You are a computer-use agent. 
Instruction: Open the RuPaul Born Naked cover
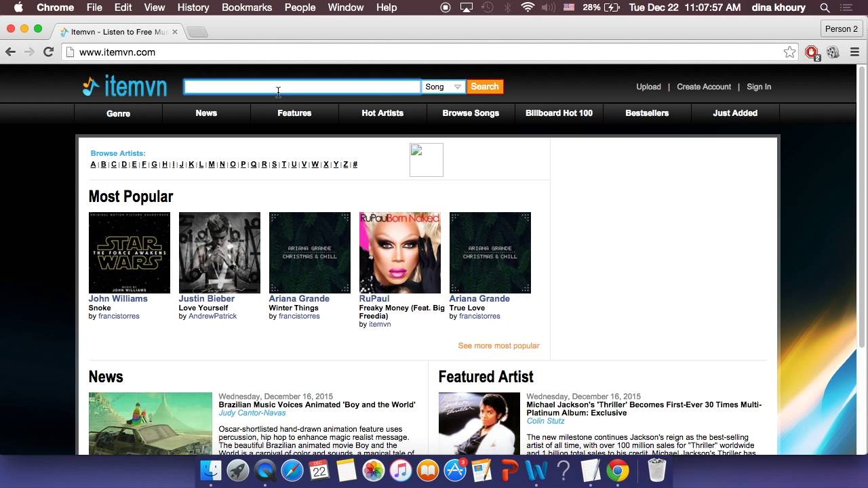[400, 253]
